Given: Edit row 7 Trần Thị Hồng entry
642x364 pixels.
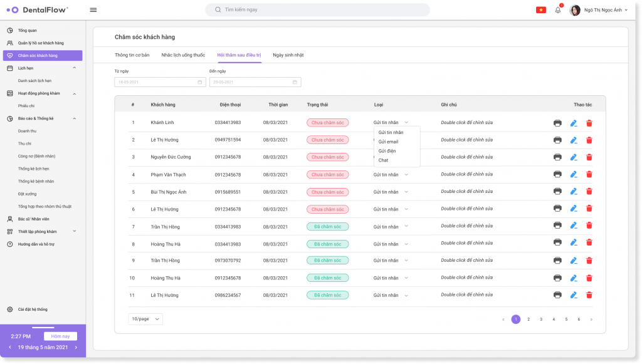Looking at the screenshot, I should pyautogui.click(x=574, y=226).
